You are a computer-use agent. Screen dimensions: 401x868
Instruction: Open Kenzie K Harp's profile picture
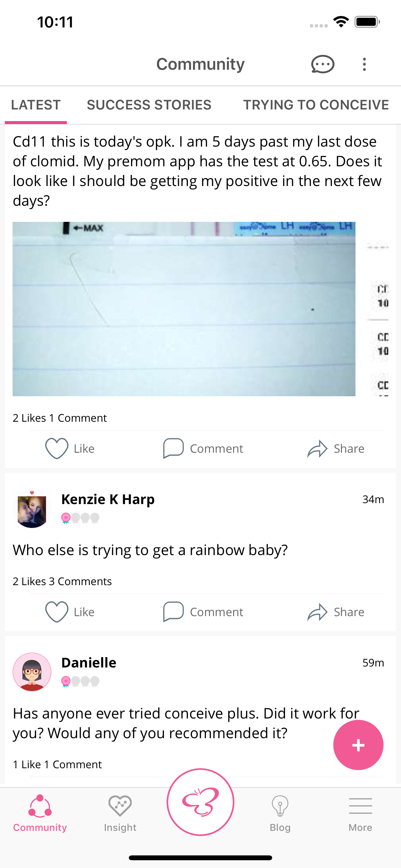click(x=32, y=509)
